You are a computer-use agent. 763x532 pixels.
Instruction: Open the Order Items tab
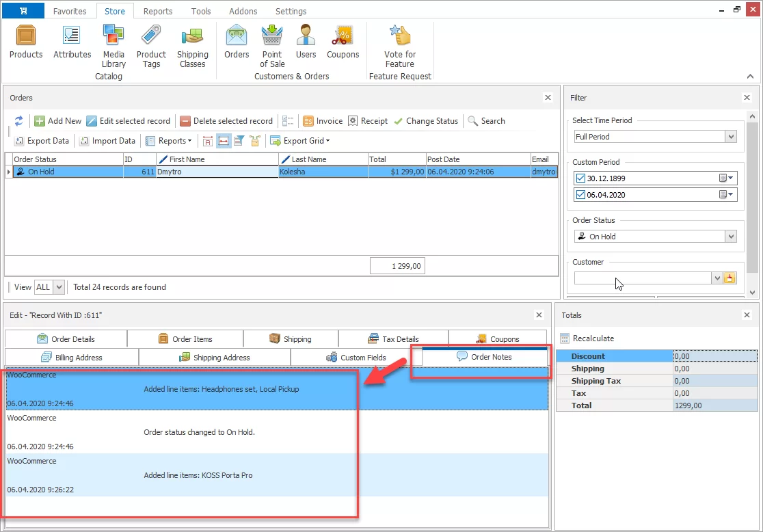[185, 339]
